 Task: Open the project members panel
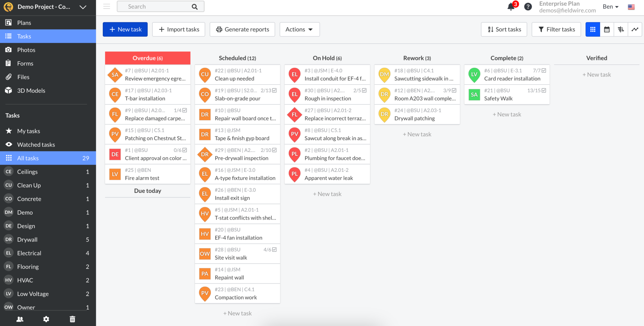tap(20, 319)
